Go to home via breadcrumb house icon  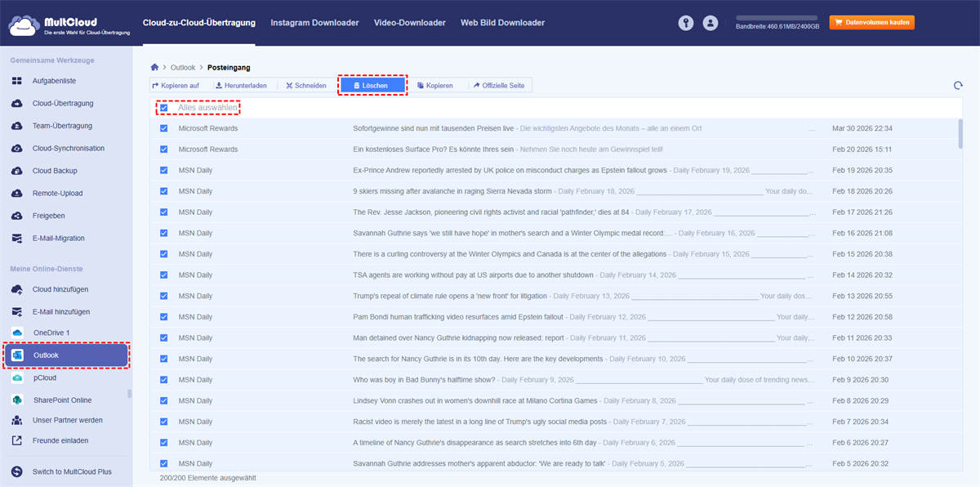point(155,67)
